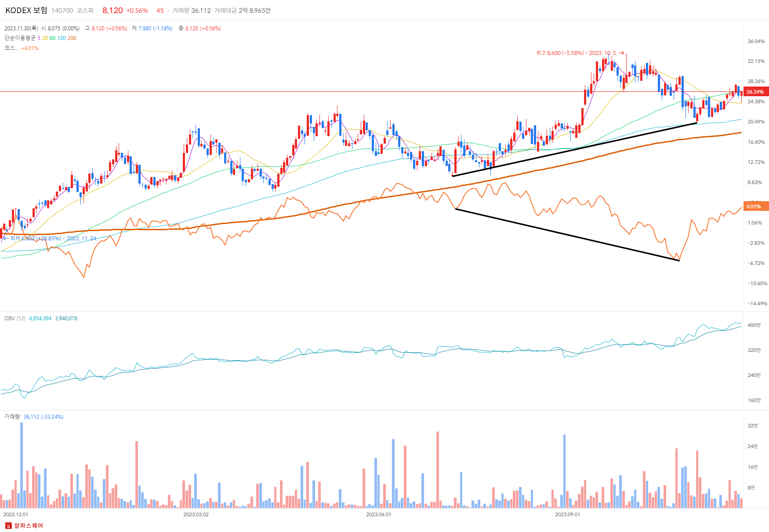
Task: Click the 36.04% y-axis label
Action: [x=756, y=41]
